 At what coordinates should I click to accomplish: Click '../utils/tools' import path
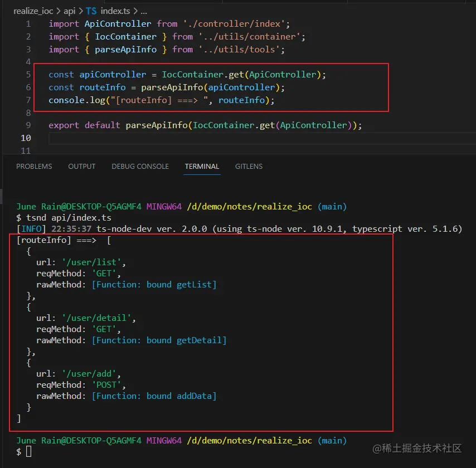click(x=239, y=49)
